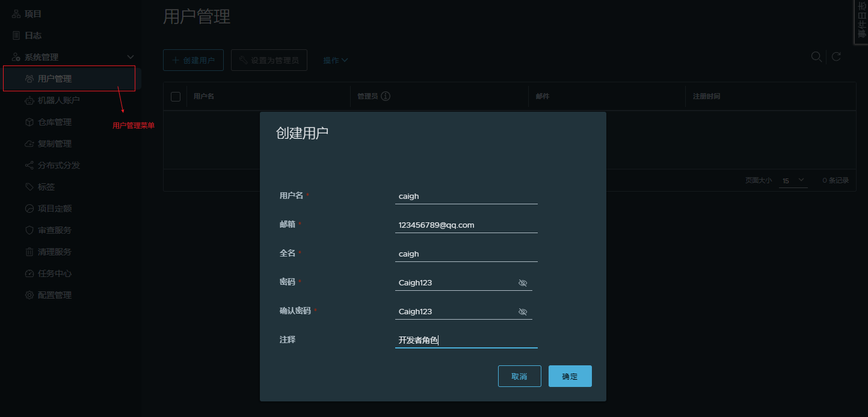Collapse the 系统管理 sidebar section
Viewport: 868px width, 417px height.
[x=131, y=57]
